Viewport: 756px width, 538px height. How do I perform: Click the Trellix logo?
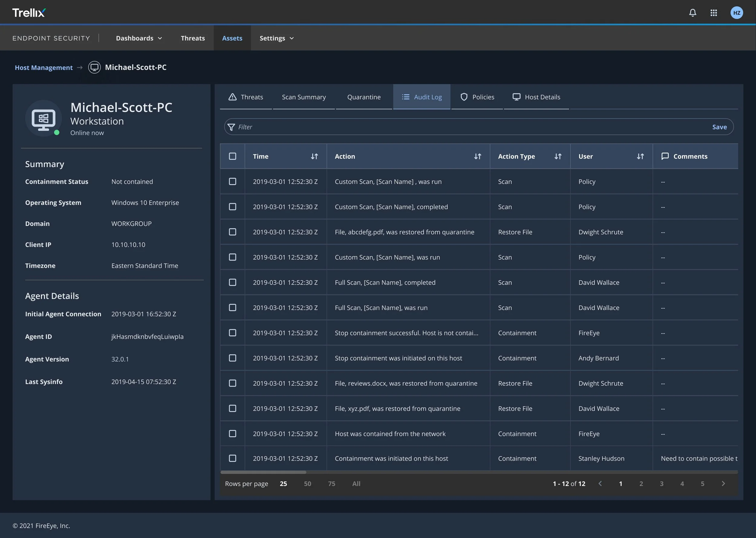(28, 12)
